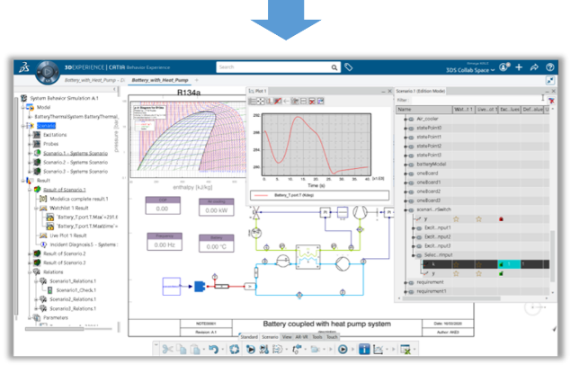
Task: Click the fit-all icon in Plot toolbar
Action: pos(260,102)
